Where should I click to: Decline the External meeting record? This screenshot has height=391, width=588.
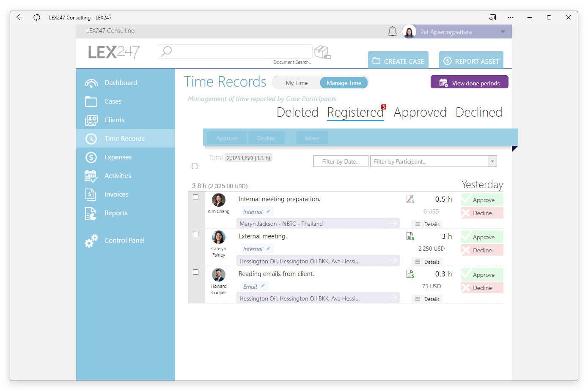(482, 250)
